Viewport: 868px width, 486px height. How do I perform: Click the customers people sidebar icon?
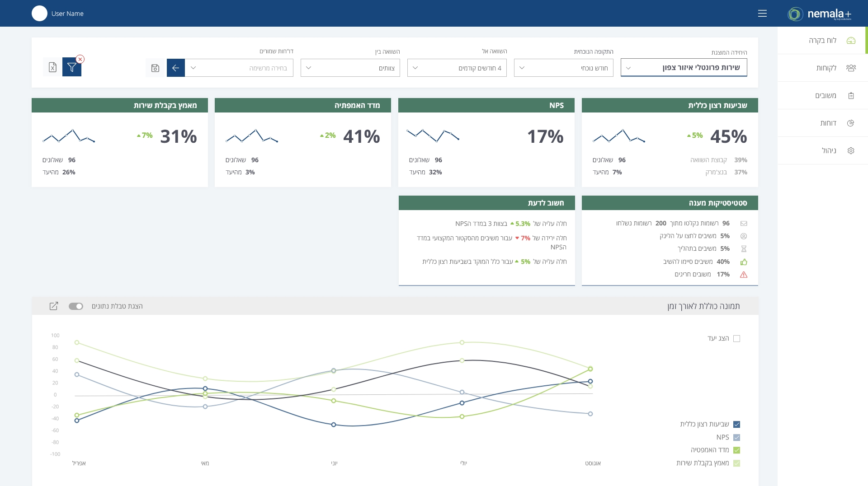click(x=851, y=68)
